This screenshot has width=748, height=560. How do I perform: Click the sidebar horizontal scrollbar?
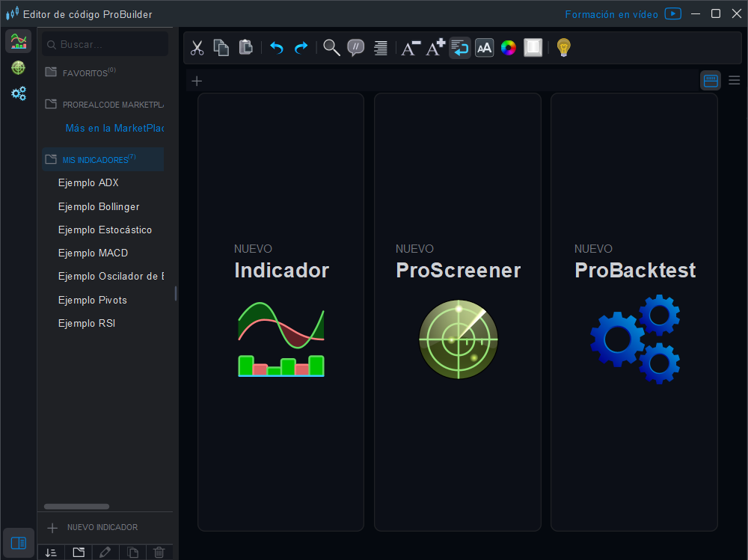tap(77, 507)
